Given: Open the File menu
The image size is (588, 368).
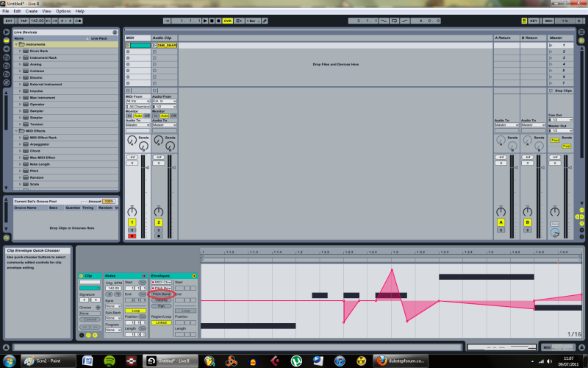Looking at the screenshot, I should (x=6, y=11).
